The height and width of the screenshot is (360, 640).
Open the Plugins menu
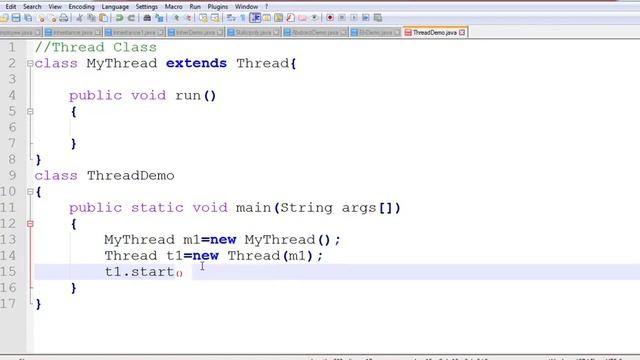218,7
